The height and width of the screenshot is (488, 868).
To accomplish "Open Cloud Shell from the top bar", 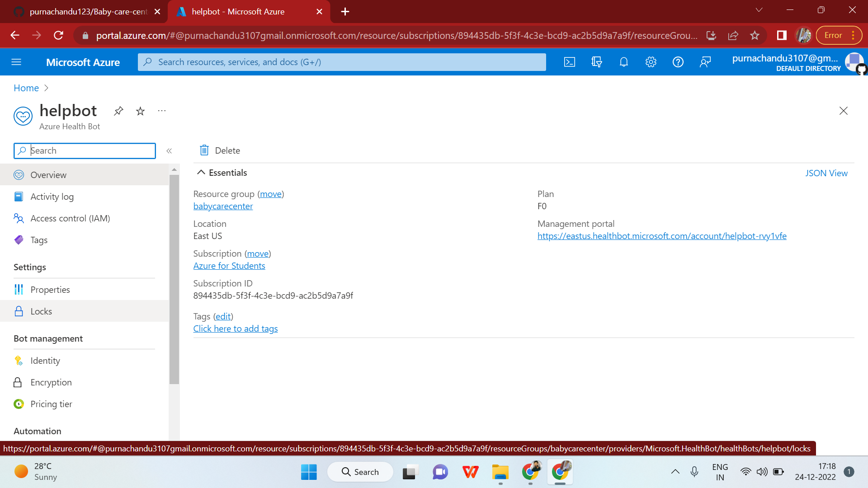I will [570, 62].
